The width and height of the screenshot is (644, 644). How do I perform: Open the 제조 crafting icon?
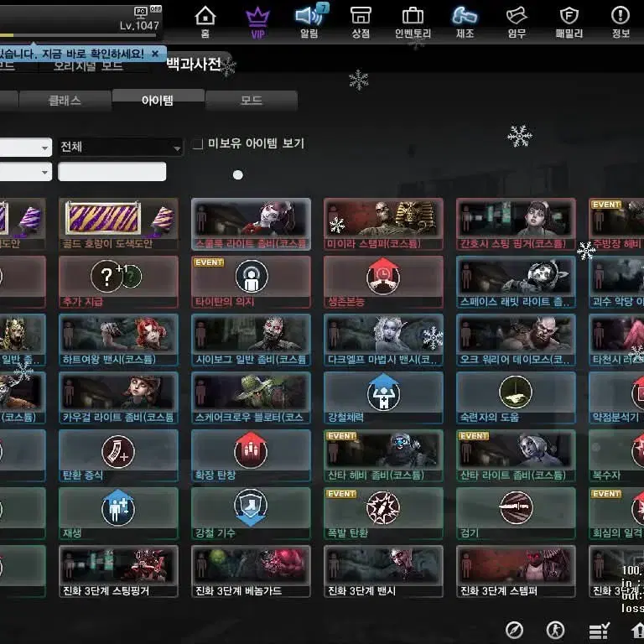click(x=465, y=16)
